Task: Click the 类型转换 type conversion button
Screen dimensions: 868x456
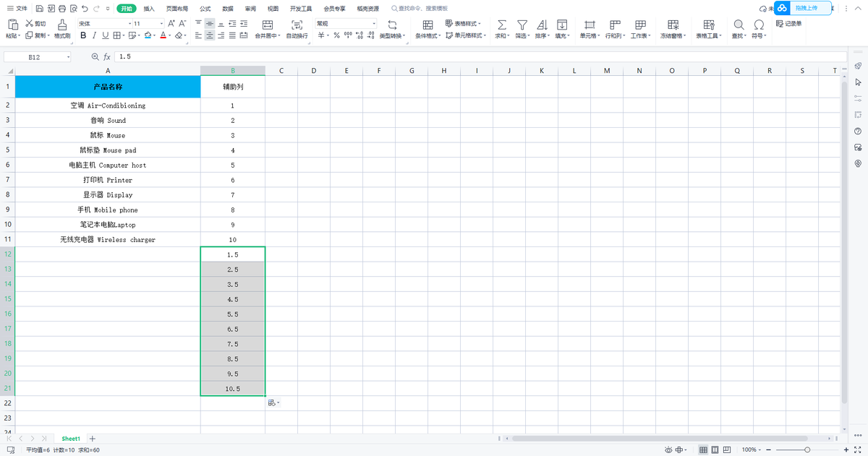Action: [393, 29]
